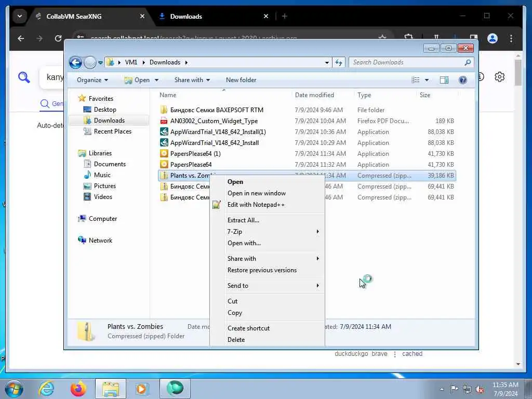Launch Firefox from the taskbar

(x=78, y=389)
